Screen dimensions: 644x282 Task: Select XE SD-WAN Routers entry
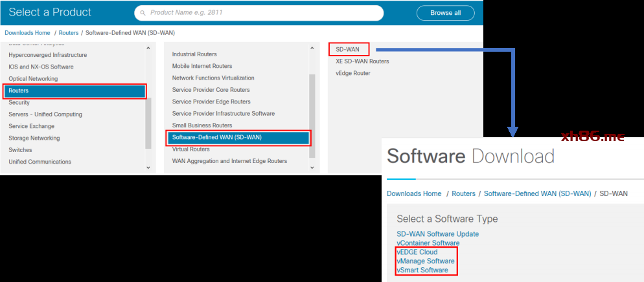[x=362, y=61]
